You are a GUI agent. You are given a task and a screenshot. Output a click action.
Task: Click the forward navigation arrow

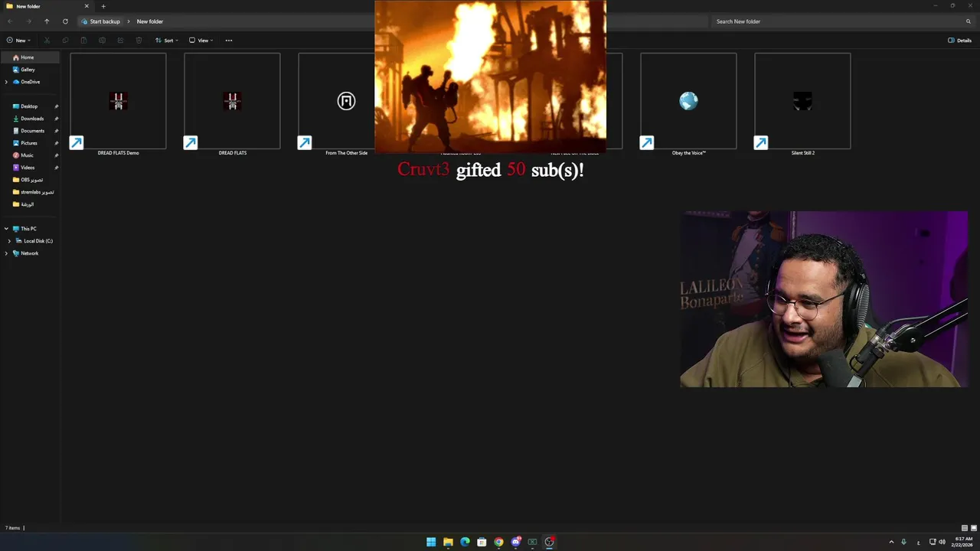click(28, 21)
